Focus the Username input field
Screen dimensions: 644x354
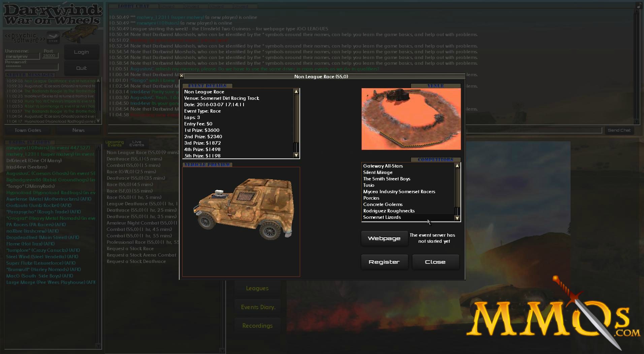point(22,56)
